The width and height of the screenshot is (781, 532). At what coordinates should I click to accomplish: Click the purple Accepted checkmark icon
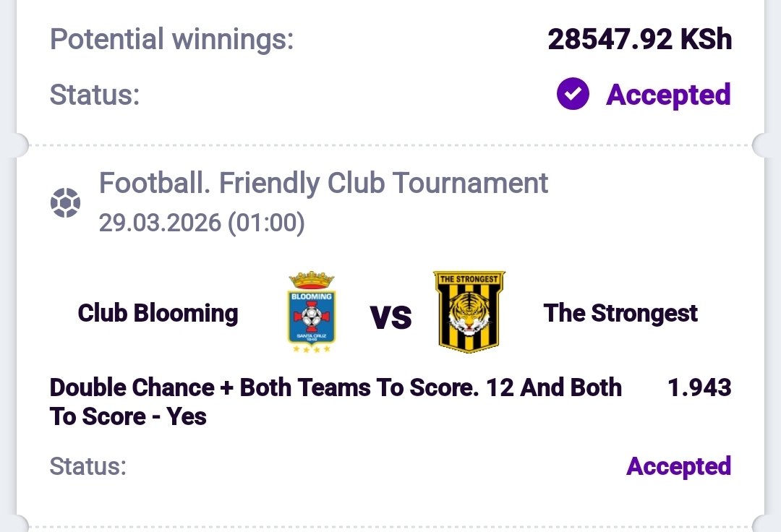coord(573,95)
